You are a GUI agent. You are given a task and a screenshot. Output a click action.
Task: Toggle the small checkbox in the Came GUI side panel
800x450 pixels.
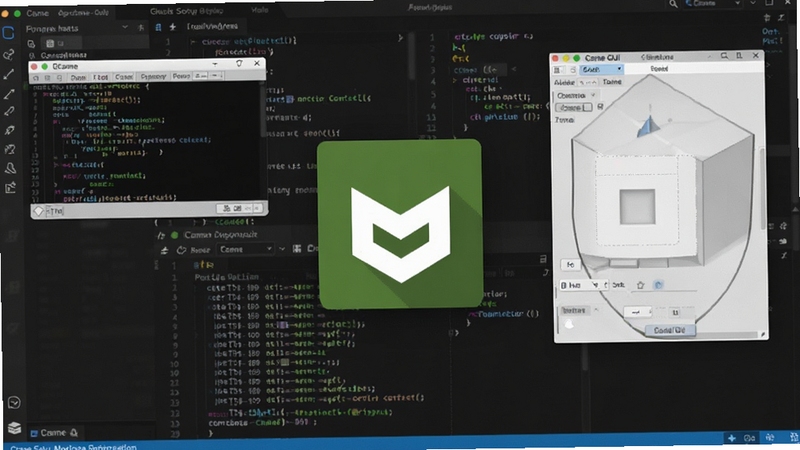601,107
